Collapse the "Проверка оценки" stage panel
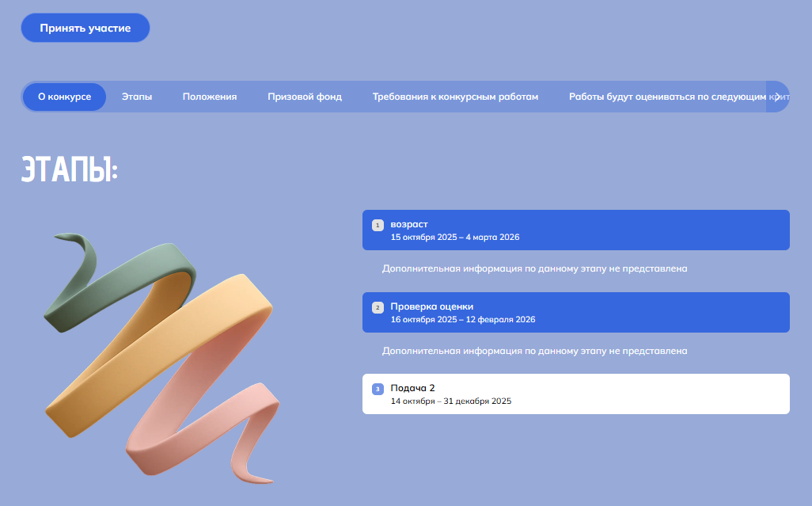 pyautogui.click(x=576, y=312)
